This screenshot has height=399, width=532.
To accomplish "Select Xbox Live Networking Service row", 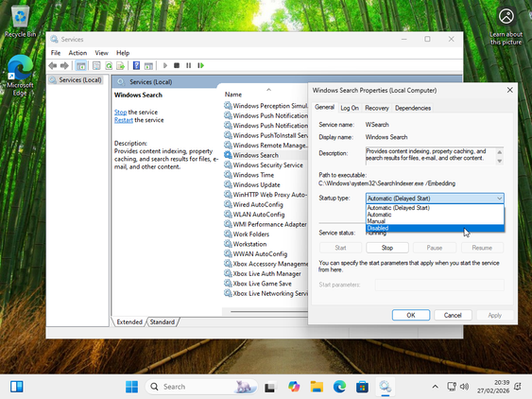I will (x=266, y=293).
